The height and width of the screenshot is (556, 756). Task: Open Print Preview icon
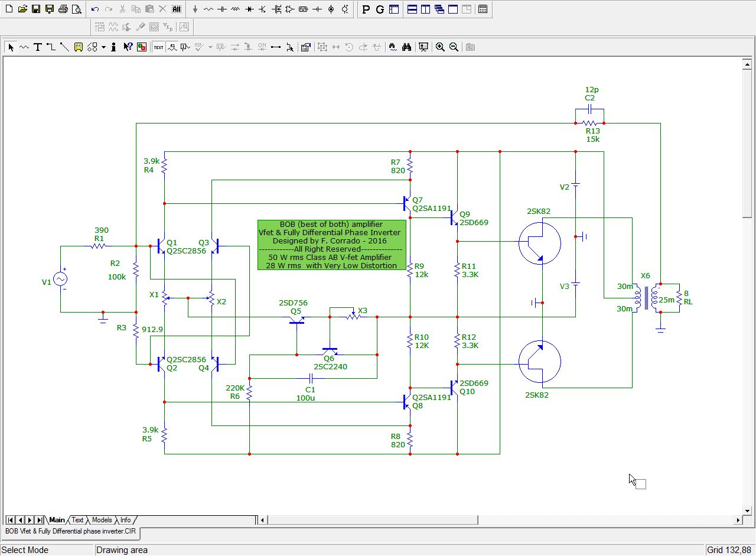pos(77,9)
